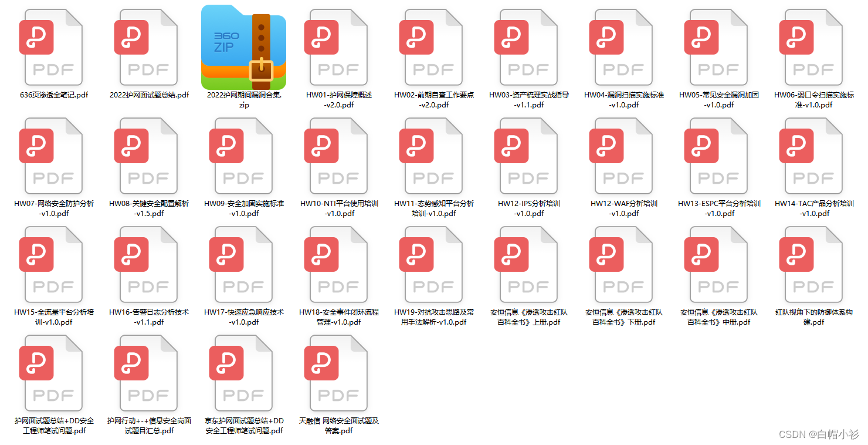Select the label "HW02-前期自查工作要点-v2.0.pdf"
Screen dimensions: 868x445
tap(434, 100)
